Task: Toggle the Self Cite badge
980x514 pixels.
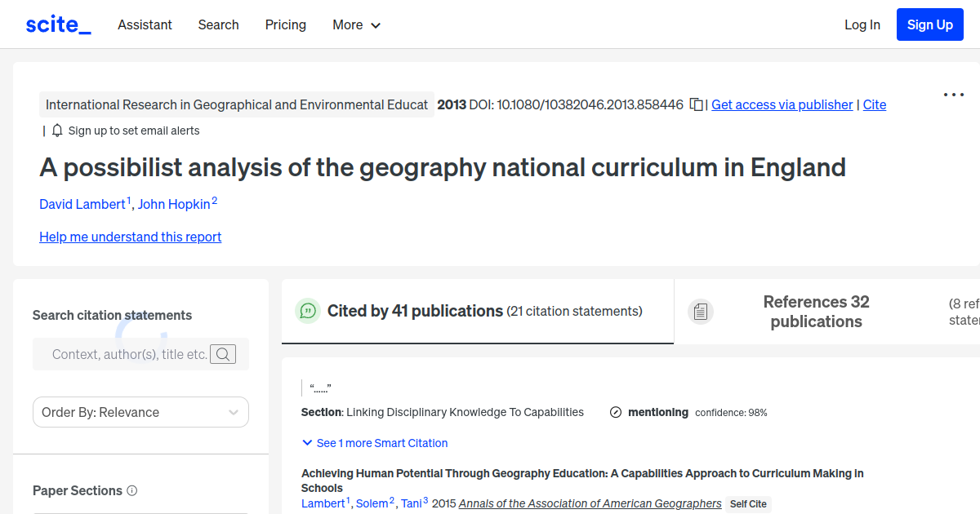Action: [748, 503]
